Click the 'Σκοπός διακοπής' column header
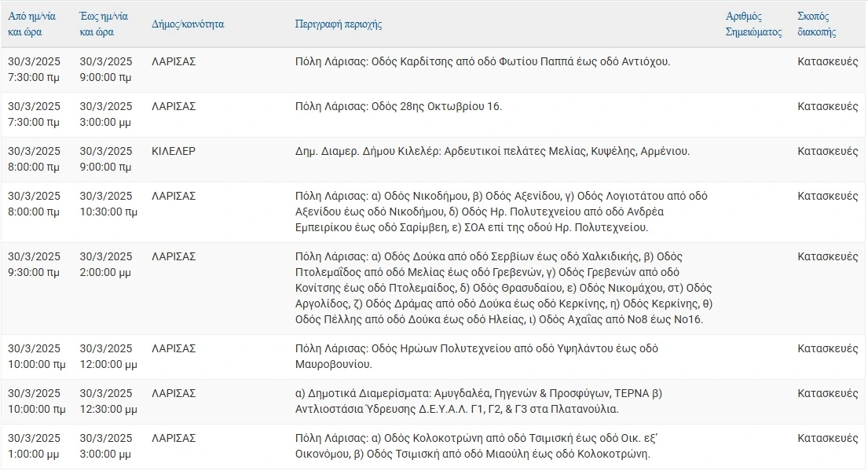This screenshot has height=471, width=868. point(816,24)
